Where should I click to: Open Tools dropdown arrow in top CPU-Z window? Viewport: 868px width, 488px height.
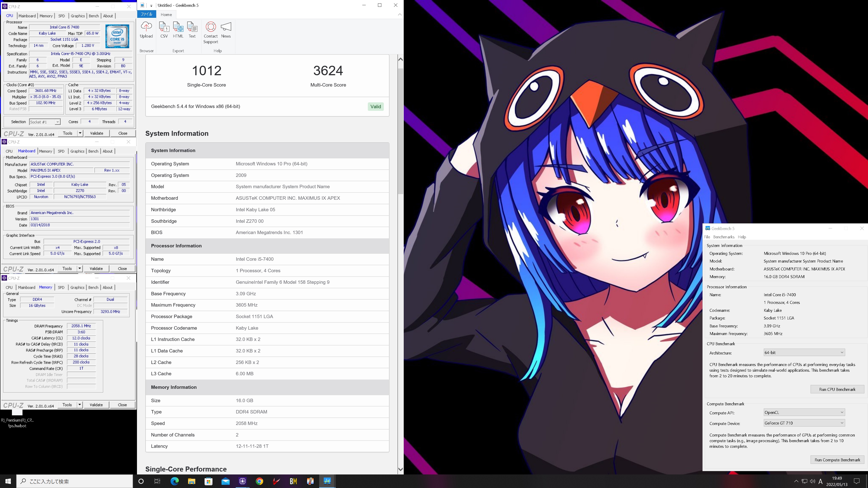[x=80, y=133]
